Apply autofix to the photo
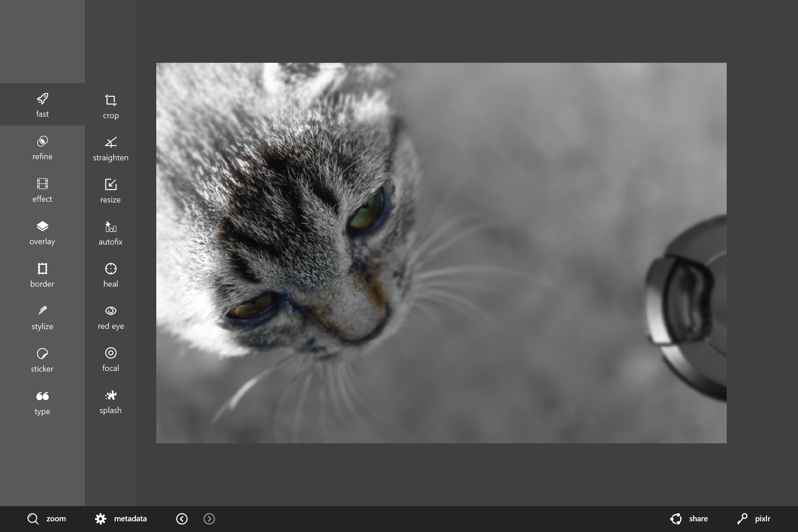The image size is (798, 532). (110, 233)
